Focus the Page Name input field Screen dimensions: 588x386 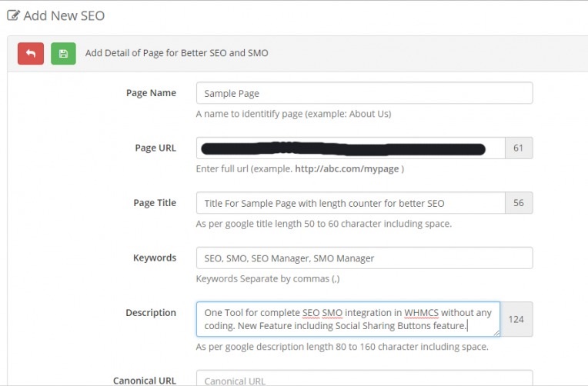tap(364, 93)
